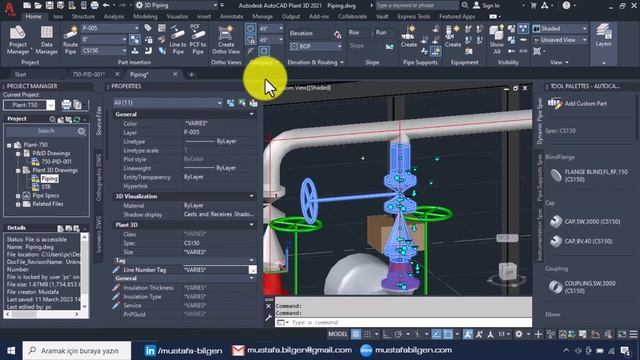
Task: Expand the Pipe Specs tree node
Action: [x=18, y=196]
